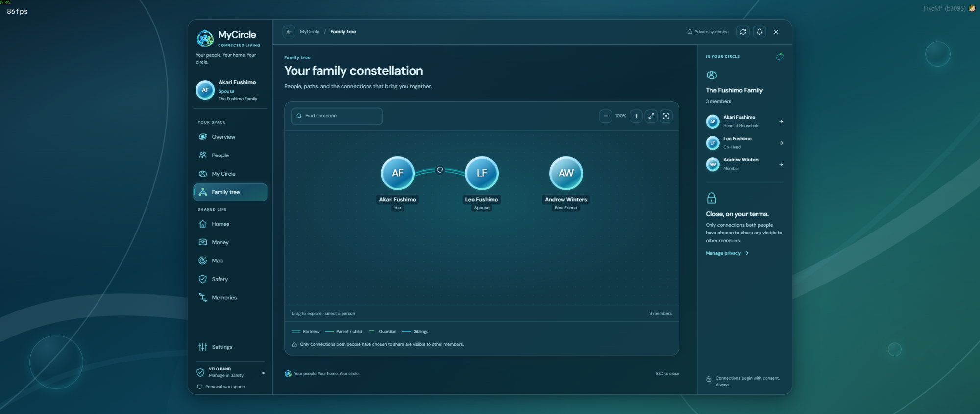
Task: Select the LF Leo Fushimo node
Action: coord(482,173)
